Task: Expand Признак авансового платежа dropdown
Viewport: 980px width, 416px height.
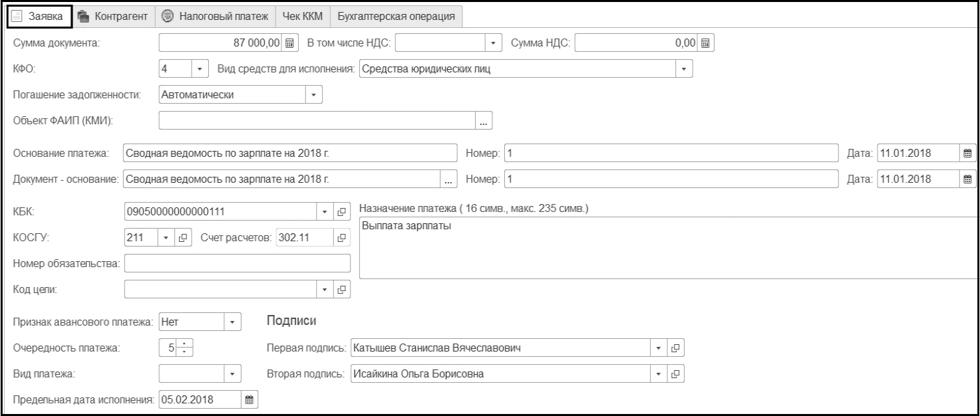Action: click(232, 322)
